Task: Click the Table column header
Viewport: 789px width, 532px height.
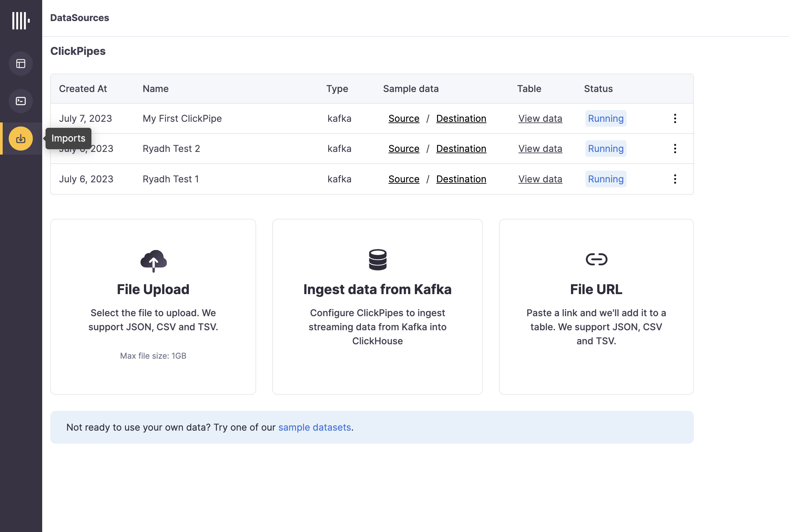Action: pos(529,89)
